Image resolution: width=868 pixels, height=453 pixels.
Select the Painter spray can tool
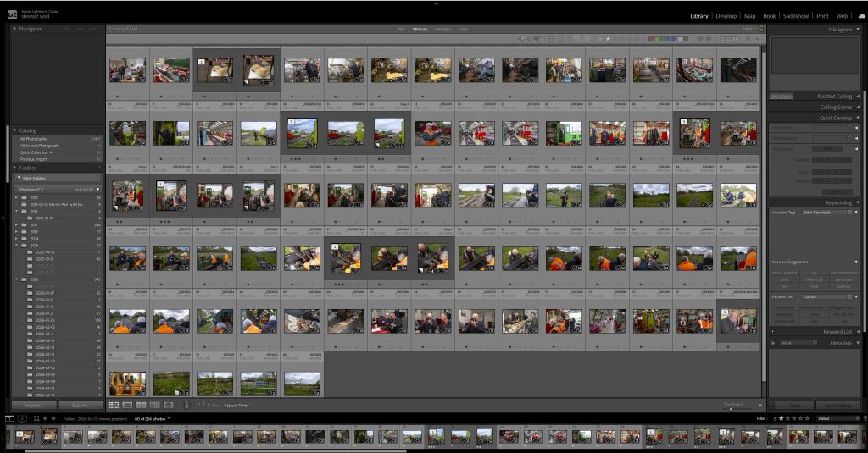[187, 406]
